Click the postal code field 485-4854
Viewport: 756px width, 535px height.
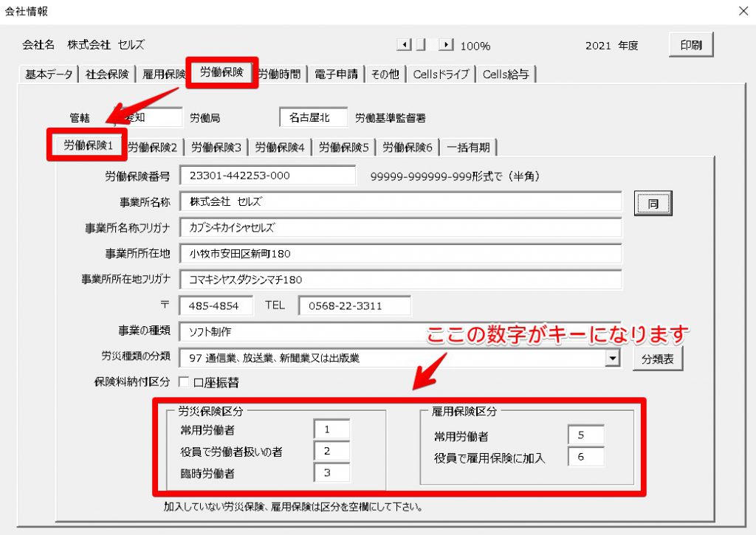(216, 306)
